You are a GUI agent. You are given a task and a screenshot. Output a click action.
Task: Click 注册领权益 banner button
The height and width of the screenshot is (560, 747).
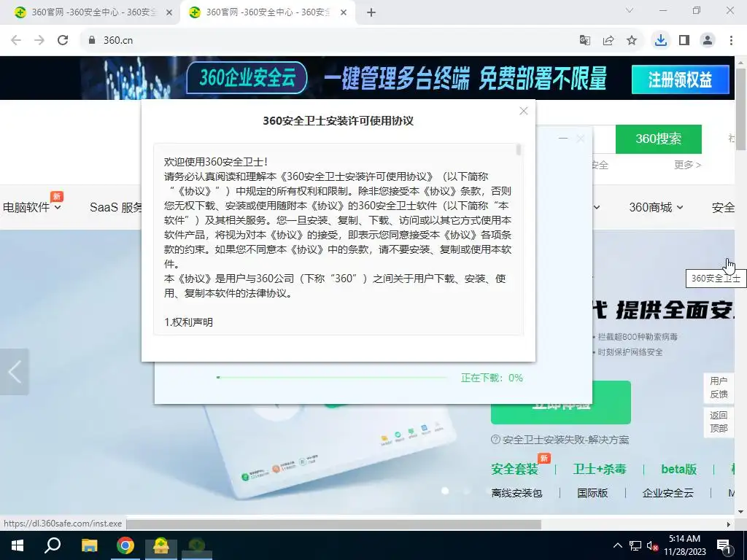pyautogui.click(x=680, y=79)
